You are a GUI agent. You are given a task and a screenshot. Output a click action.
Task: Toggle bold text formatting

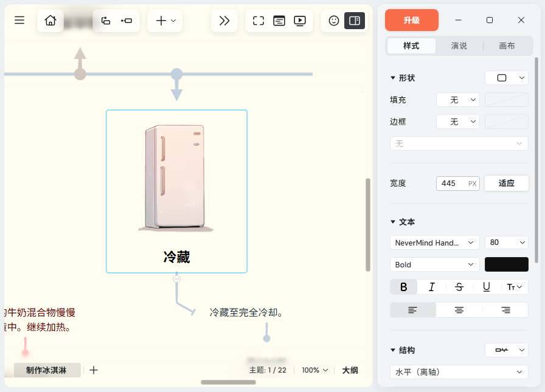pyautogui.click(x=403, y=287)
